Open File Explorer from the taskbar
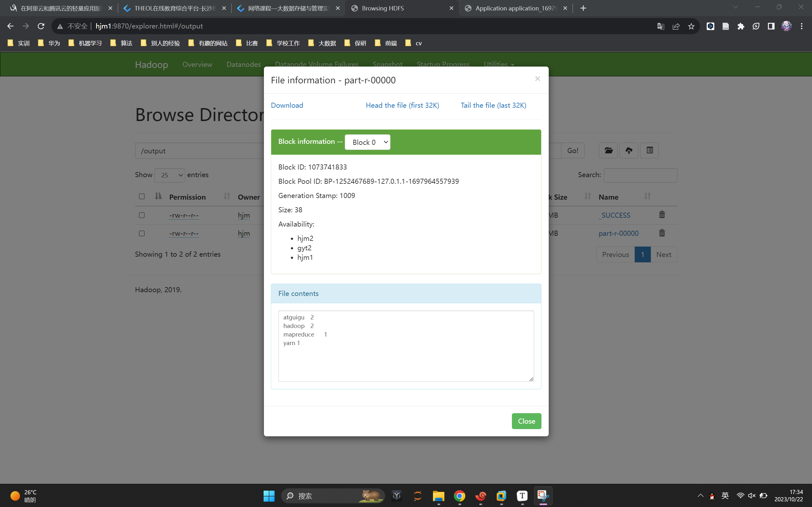 438,496
